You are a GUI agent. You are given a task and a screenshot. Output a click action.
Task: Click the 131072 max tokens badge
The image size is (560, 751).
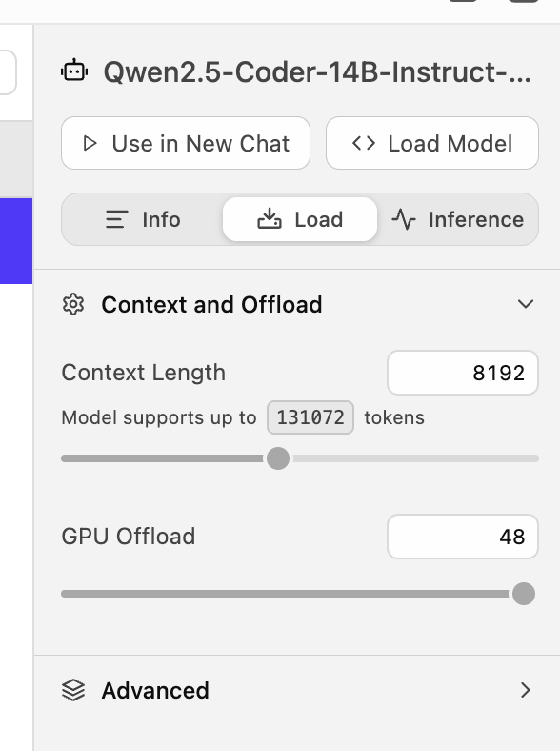310,417
